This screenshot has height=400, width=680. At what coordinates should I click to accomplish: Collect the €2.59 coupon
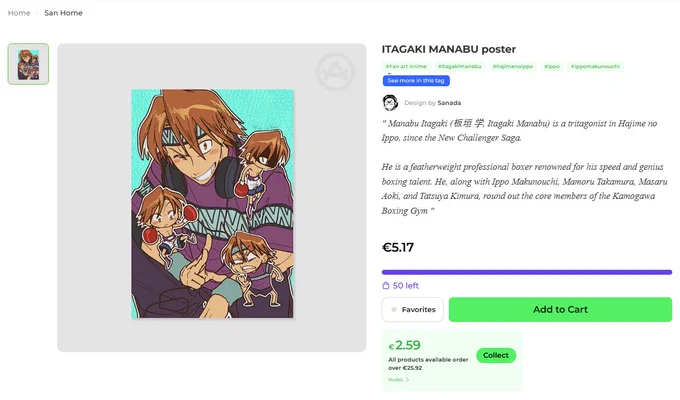click(x=496, y=355)
